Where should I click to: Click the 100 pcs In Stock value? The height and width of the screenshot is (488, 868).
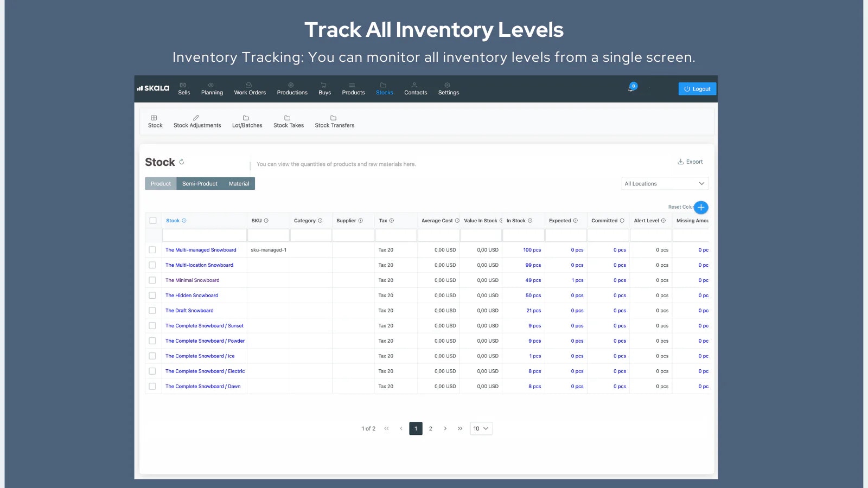(x=532, y=250)
